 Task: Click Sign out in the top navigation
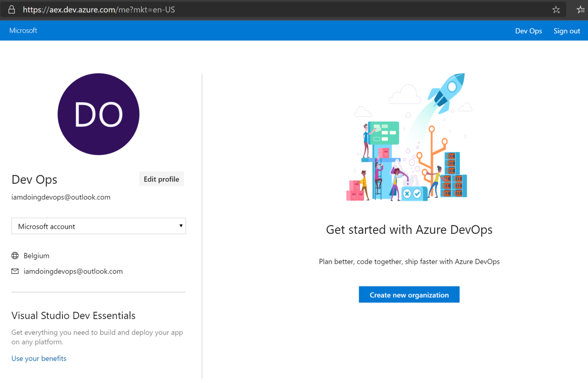click(567, 31)
